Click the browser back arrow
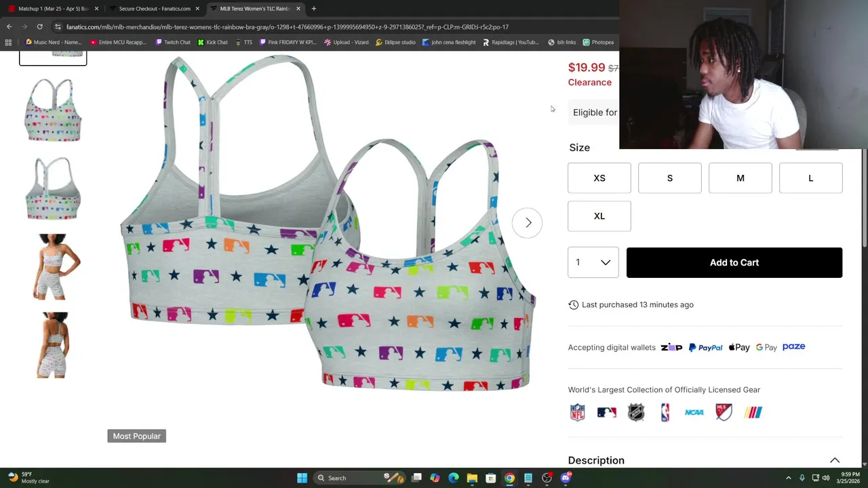This screenshot has width=868, height=488. 9,26
